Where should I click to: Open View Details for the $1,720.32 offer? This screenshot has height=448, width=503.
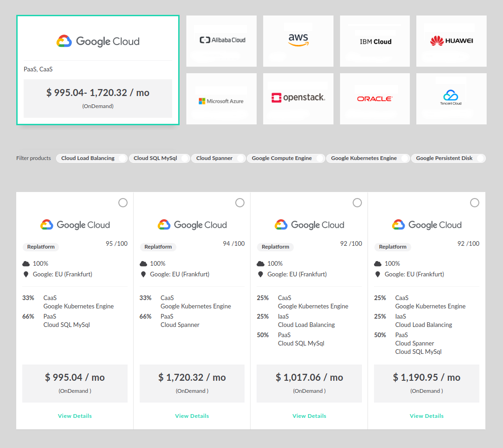[x=192, y=416]
